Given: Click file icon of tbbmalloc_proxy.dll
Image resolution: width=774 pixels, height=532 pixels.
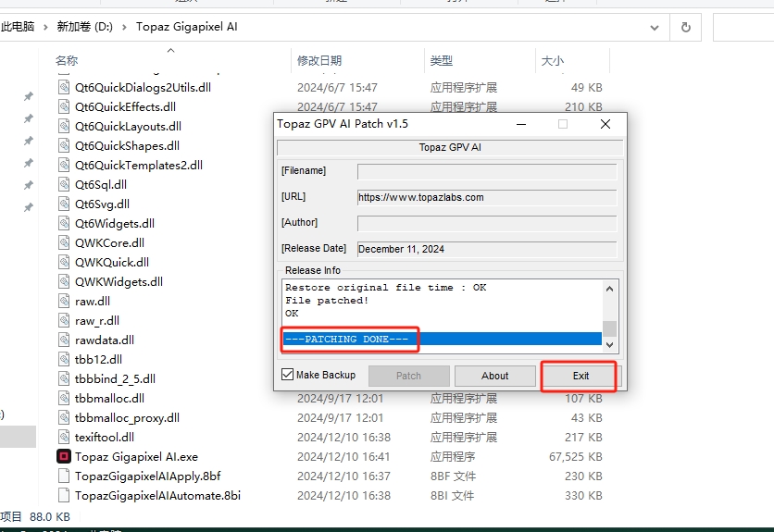Looking at the screenshot, I should pos(64,418).
